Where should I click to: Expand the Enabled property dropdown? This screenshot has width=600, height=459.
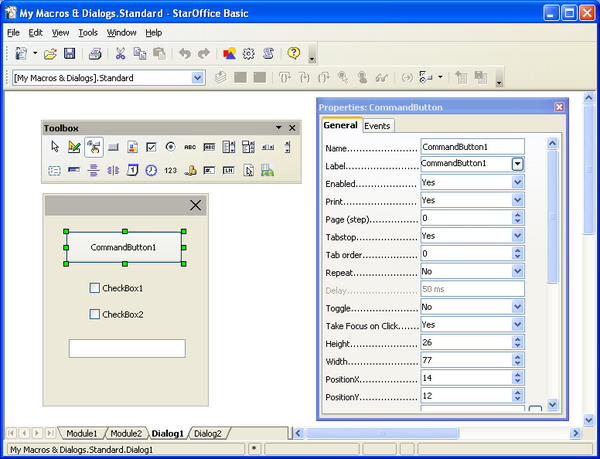click(x=518, y=183)
